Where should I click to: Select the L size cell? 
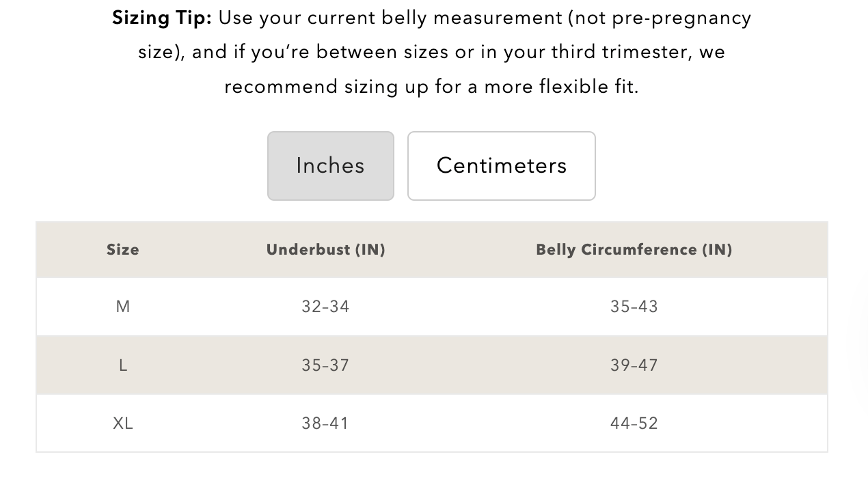[x=123, y=365]
